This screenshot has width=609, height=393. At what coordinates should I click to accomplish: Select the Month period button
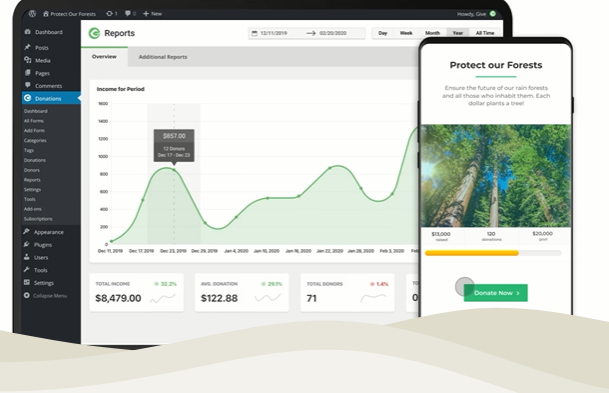432,33
